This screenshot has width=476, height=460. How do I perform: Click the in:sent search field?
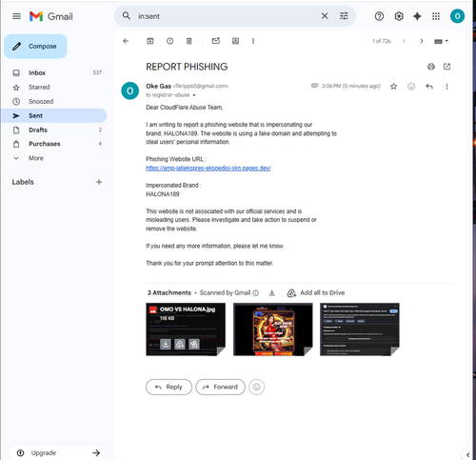[226, 16]
